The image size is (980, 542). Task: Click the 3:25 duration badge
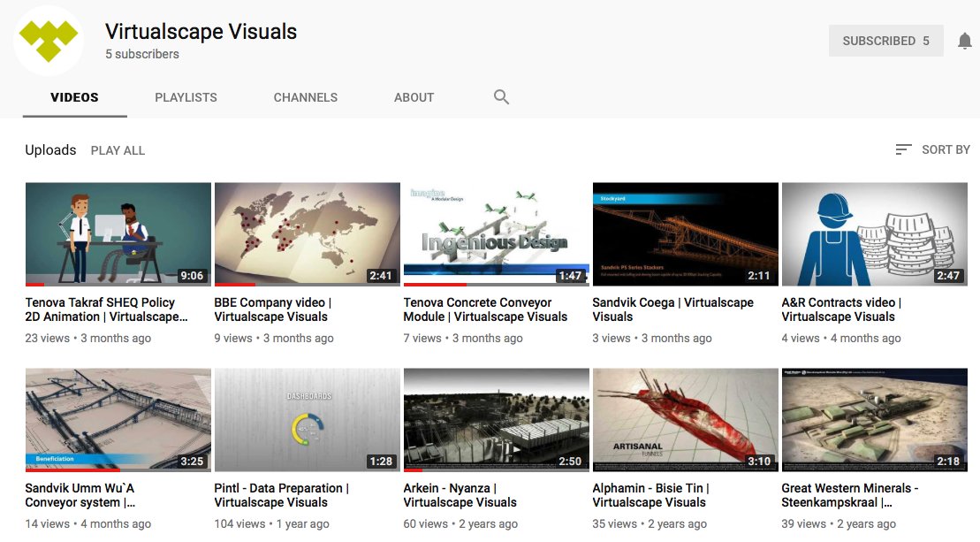(x=192, y=462)
